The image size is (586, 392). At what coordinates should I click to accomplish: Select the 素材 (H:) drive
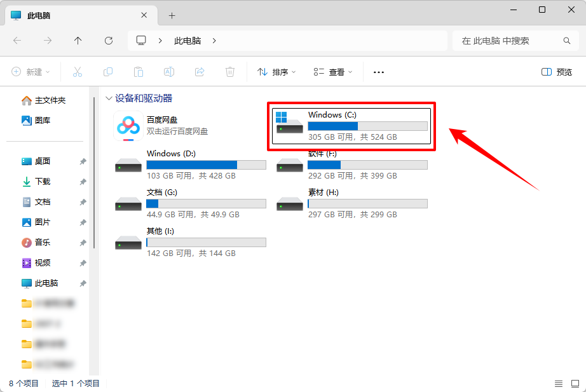click(351, 204)
